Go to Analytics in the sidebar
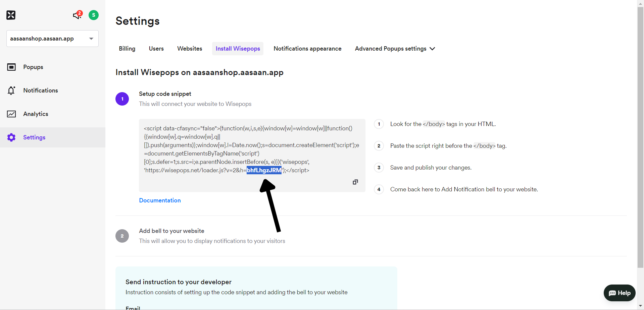 coord(36,114)
